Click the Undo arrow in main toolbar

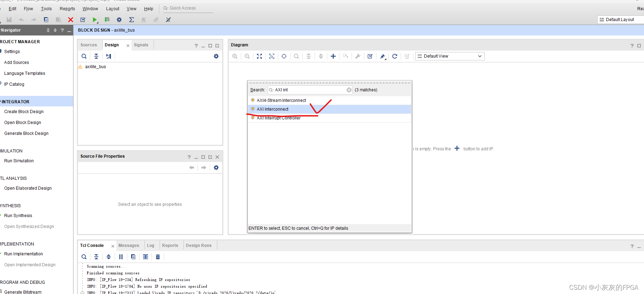[21, 20]
